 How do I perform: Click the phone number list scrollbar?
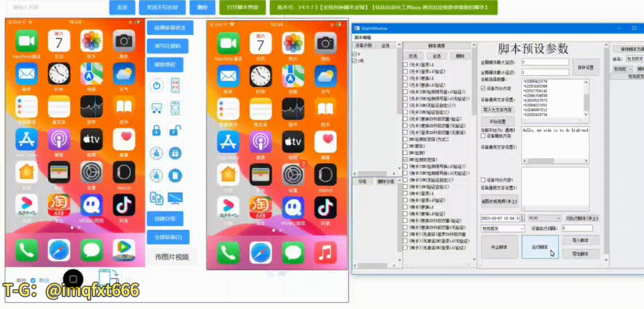pos(587,98)
